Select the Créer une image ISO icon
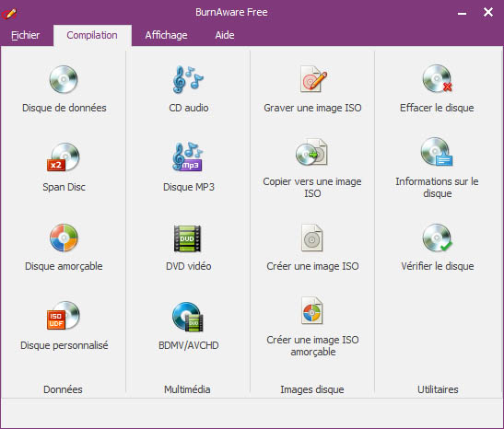Image resolution: width=504 pixels, height=429 pixels. point(311,238)
